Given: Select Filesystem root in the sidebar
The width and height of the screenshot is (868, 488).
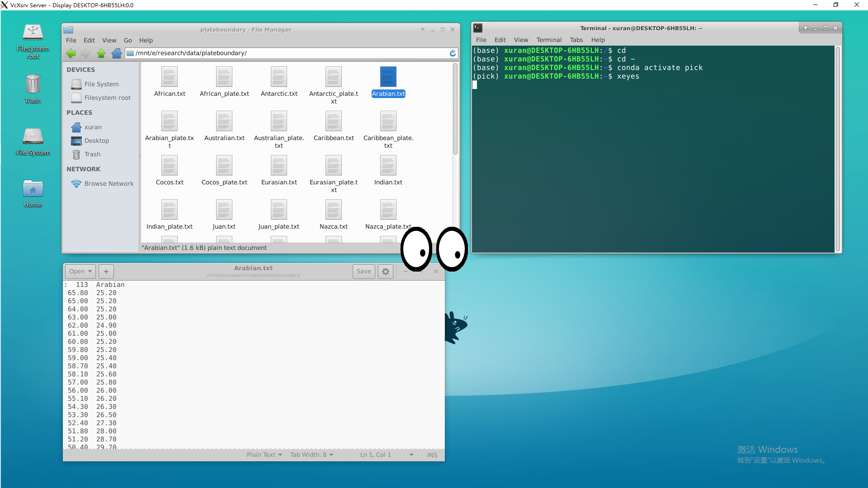Looking at the screenshot, I should click(x=101, y=98).
